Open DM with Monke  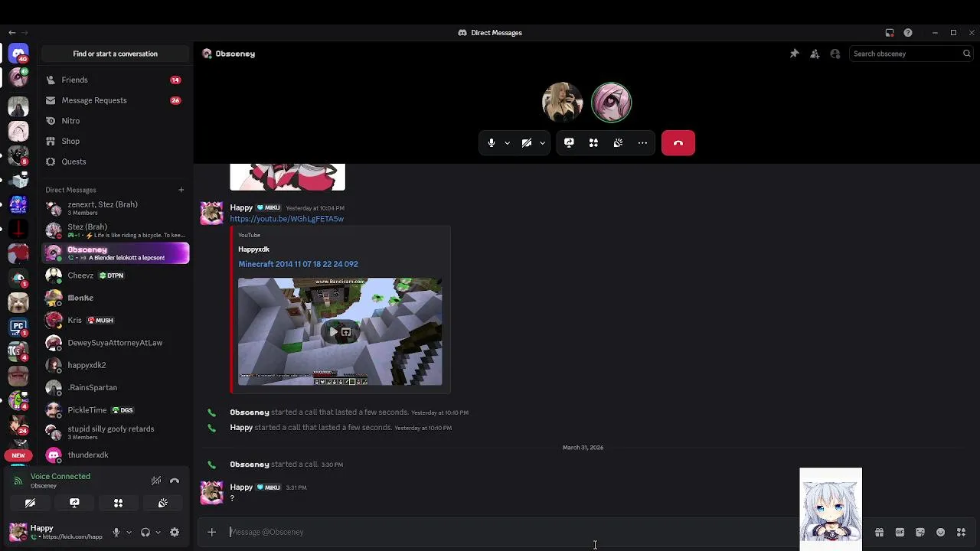coord(115,298)
